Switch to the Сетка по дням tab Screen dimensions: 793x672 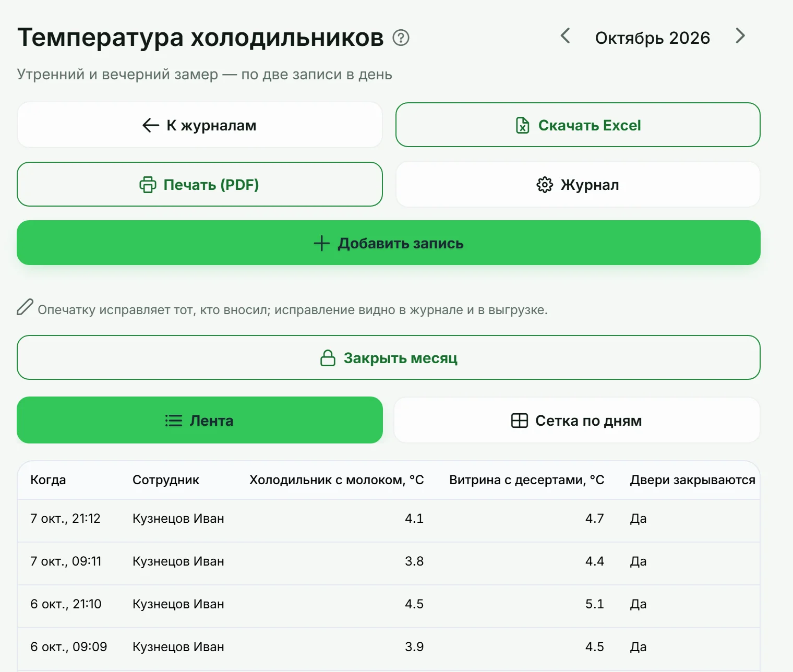click(577, 421)
